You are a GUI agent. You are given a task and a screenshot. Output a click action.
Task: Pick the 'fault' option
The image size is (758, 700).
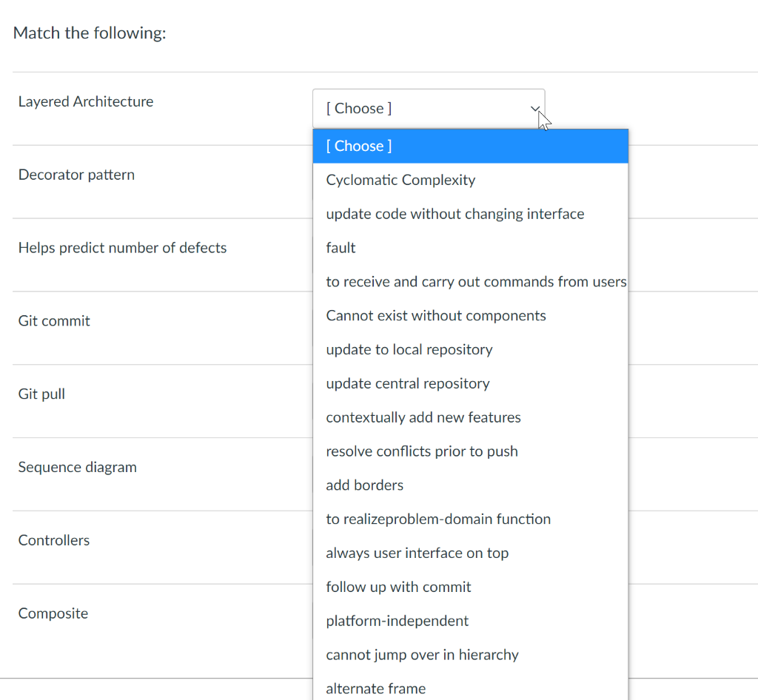point(341,248)
